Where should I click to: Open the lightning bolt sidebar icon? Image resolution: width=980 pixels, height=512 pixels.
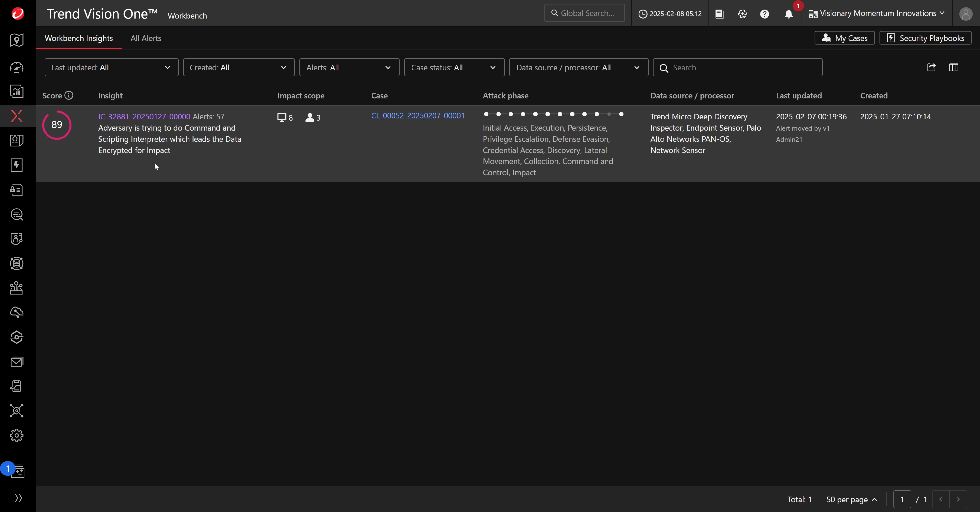(x=17, y=165)
